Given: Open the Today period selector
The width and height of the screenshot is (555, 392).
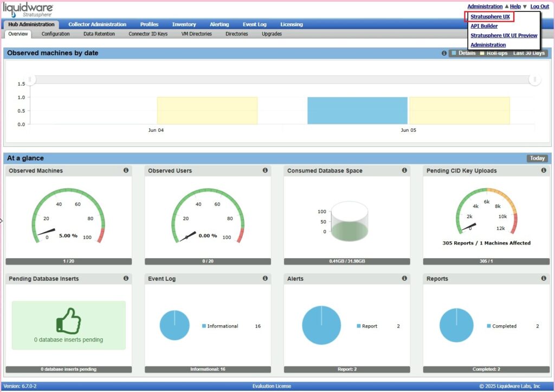Looking at the screenshot, I should click(x=537, y=158).
